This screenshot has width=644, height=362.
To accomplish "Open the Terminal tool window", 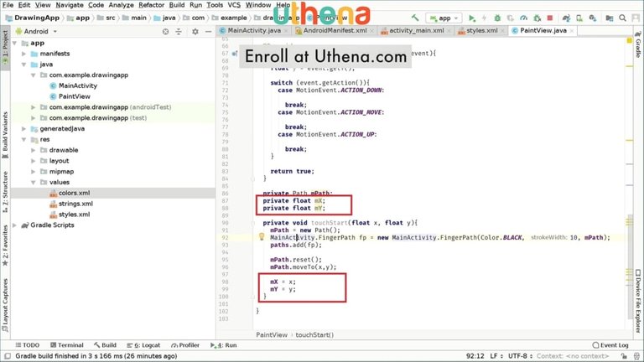I will point(67,345).
